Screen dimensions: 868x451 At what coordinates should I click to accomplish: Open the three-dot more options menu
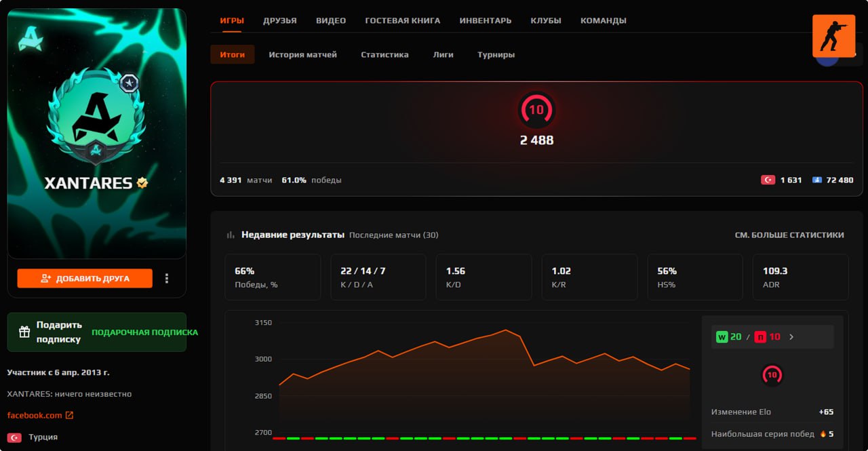tap(167, 278)
